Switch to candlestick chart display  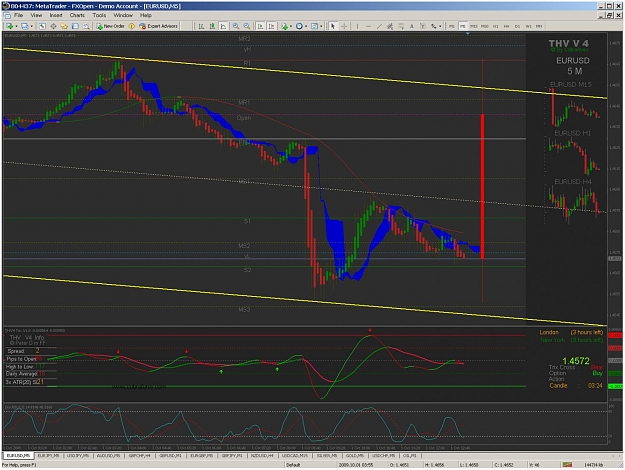pos(212,26)
